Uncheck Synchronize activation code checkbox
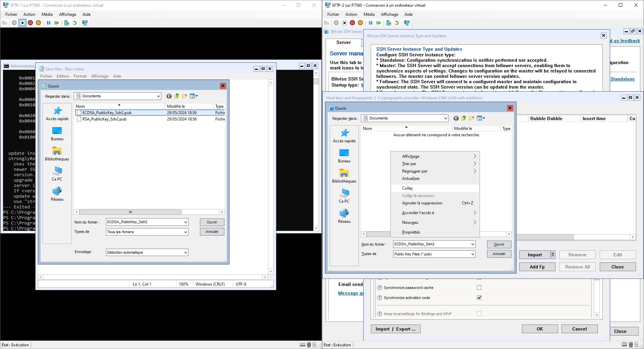644x349 pixels. [479, 298]
